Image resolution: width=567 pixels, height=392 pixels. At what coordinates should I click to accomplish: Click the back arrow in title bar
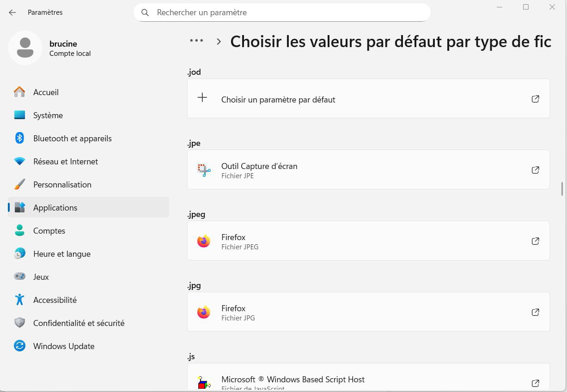tap(12, 12)
